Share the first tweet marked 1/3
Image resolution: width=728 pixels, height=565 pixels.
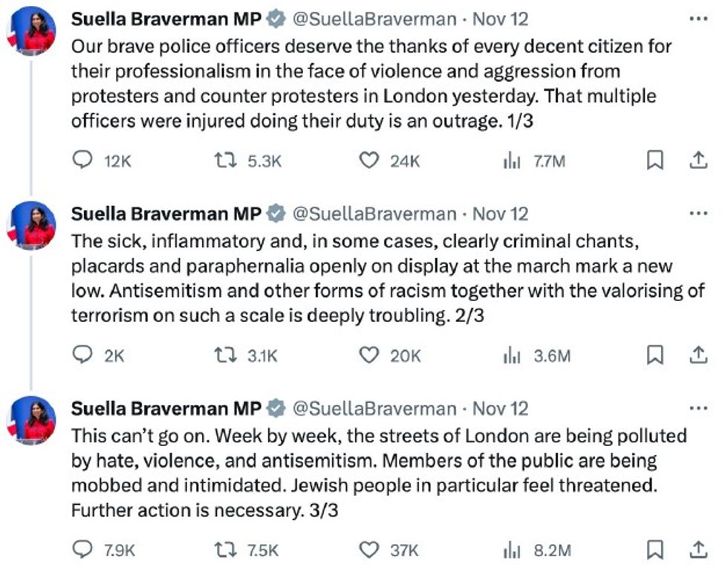[x=698, y=160]
